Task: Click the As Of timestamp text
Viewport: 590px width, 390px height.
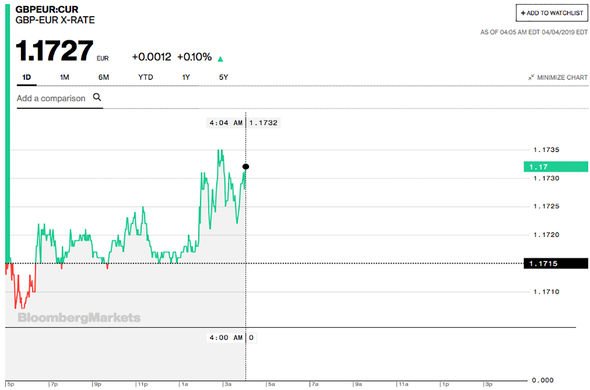Action: [534, 32]
